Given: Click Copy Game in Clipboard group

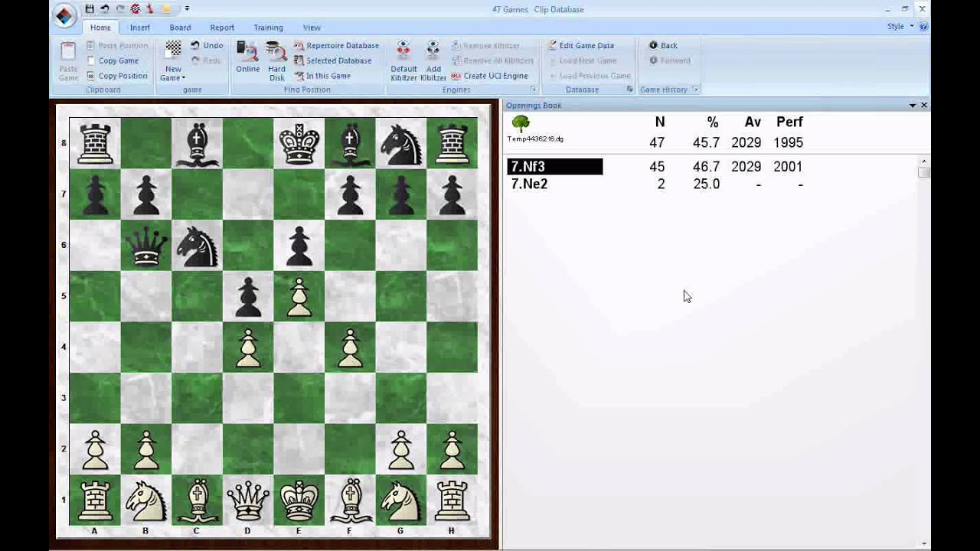Looking at the screenshot, I should pos(113,60).
